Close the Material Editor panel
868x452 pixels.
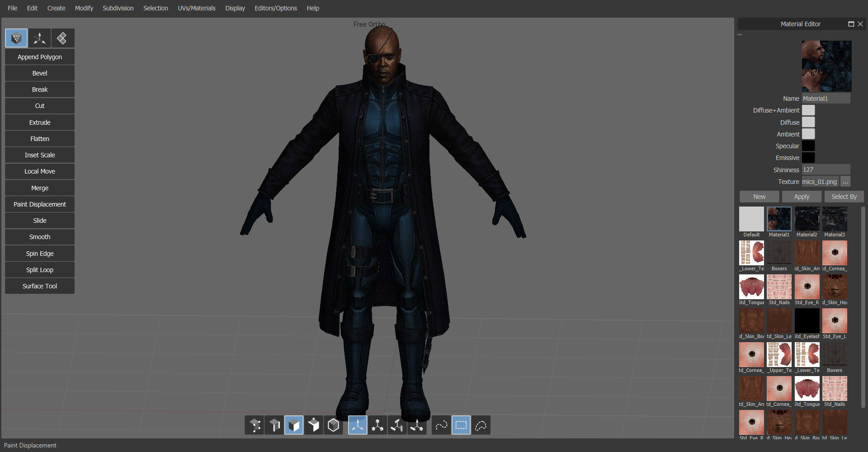(860, 24)
